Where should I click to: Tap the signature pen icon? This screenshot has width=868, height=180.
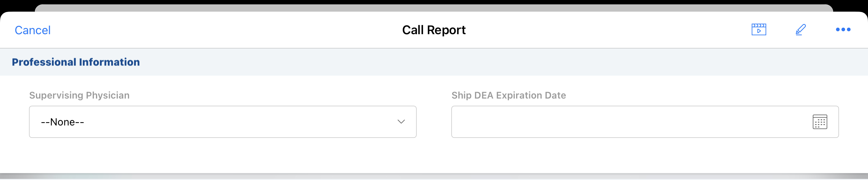[801, 29]
